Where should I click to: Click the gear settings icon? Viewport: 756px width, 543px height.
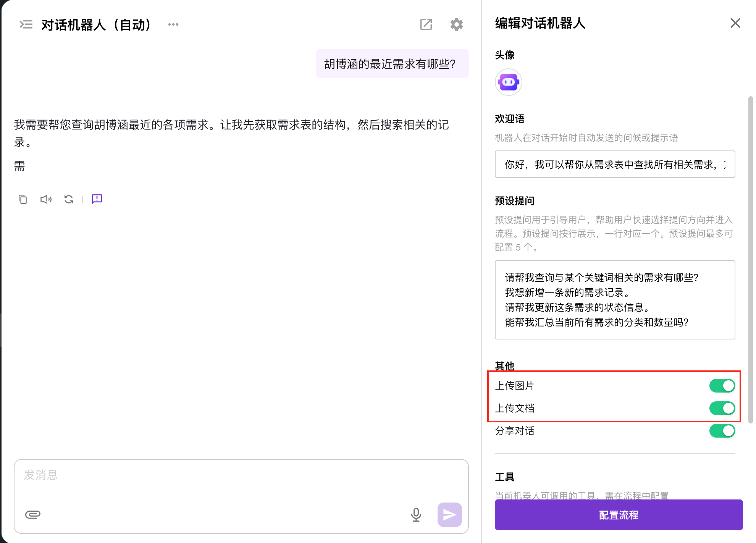(x=456, y=24)
